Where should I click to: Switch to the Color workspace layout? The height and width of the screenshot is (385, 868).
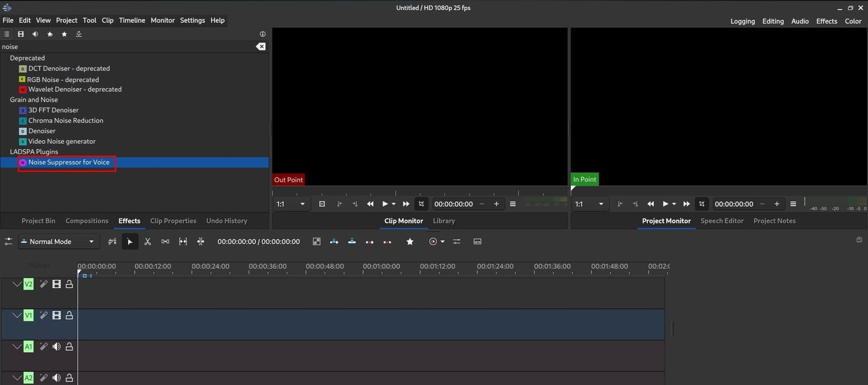pyautogui.click(x=853, y=22)
